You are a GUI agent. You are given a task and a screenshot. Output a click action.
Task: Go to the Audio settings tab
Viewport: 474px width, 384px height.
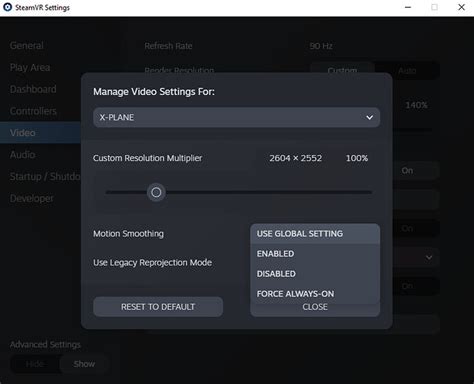22,155
